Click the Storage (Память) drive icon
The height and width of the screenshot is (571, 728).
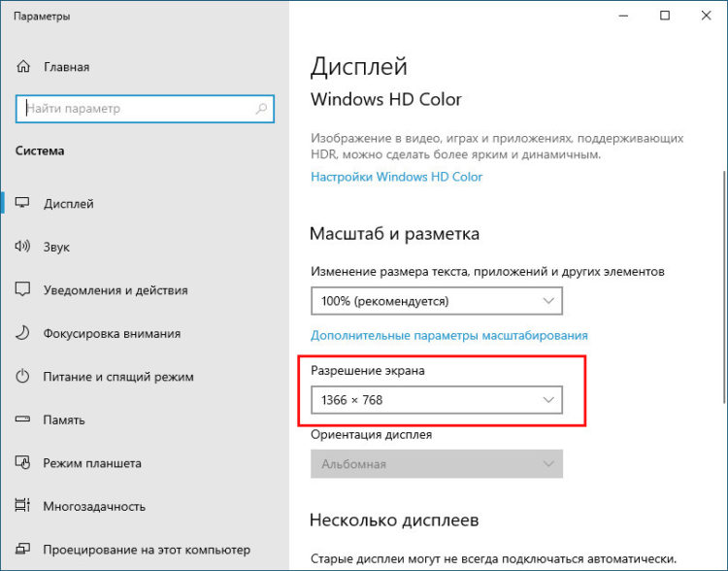pos(23,420)
